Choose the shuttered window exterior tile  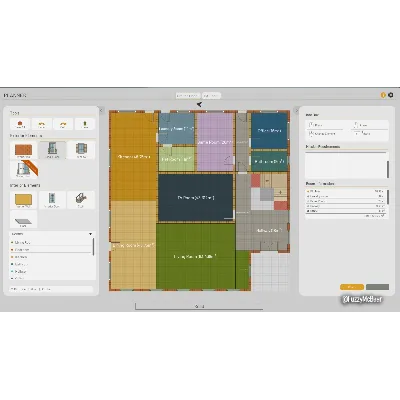click(81, 150)
